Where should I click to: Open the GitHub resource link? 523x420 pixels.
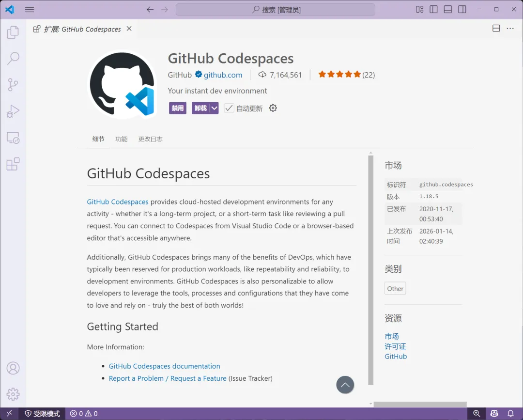pyautogui.click(x=396, y=356)
